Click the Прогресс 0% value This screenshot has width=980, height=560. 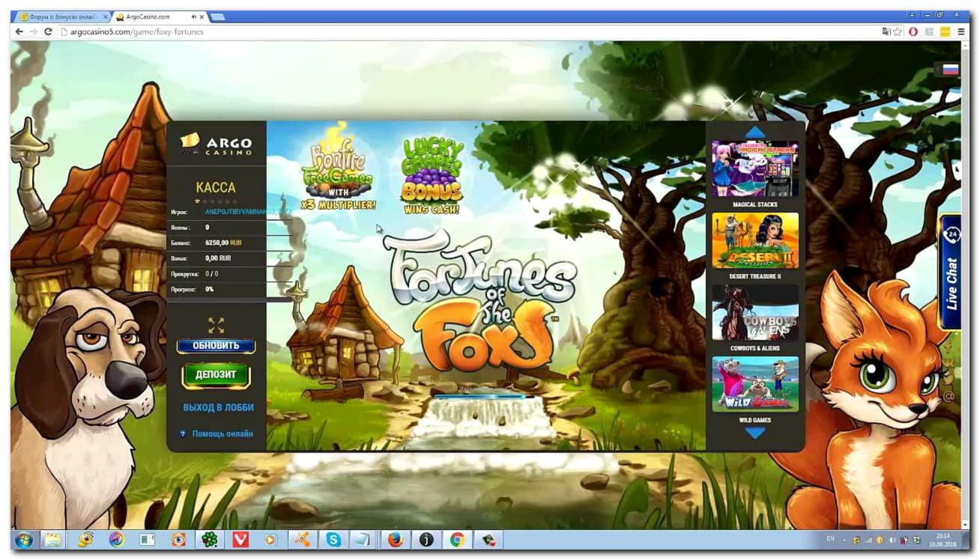coord(209,289)
